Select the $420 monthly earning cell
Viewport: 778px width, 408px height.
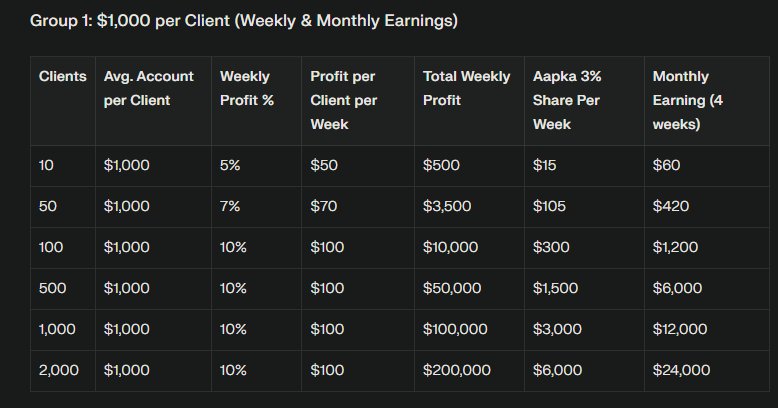tap(670, 206)
